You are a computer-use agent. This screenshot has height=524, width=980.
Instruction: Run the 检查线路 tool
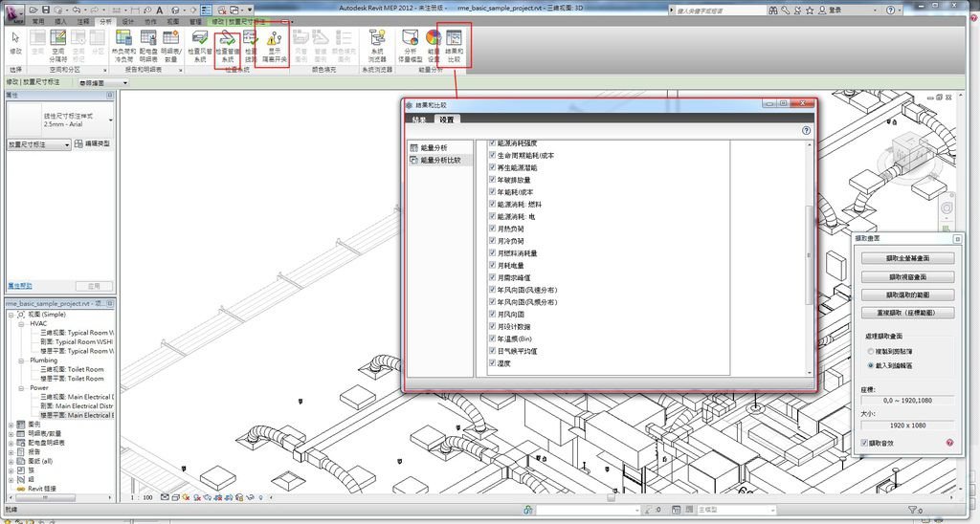pyautogui.click(x=251, y=46)
